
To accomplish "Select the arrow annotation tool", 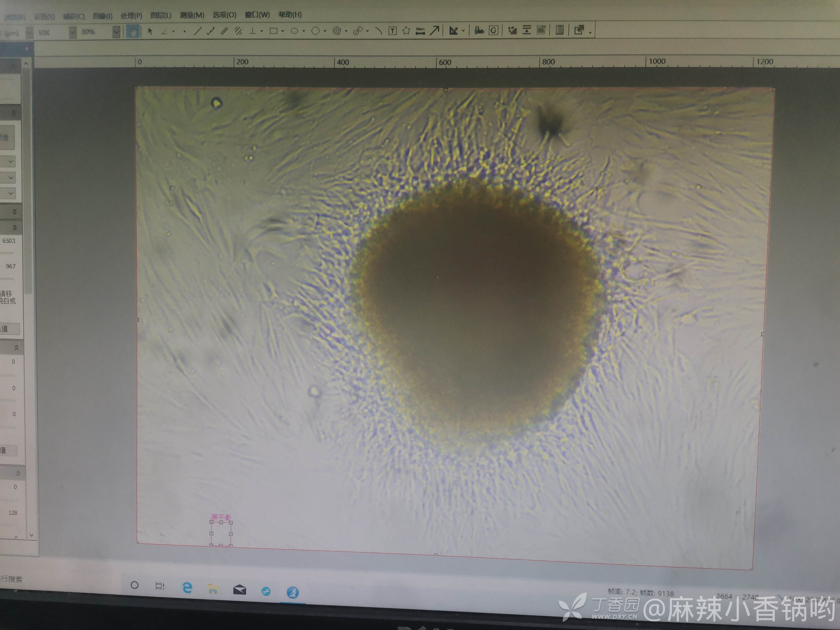I will point(434,30).
